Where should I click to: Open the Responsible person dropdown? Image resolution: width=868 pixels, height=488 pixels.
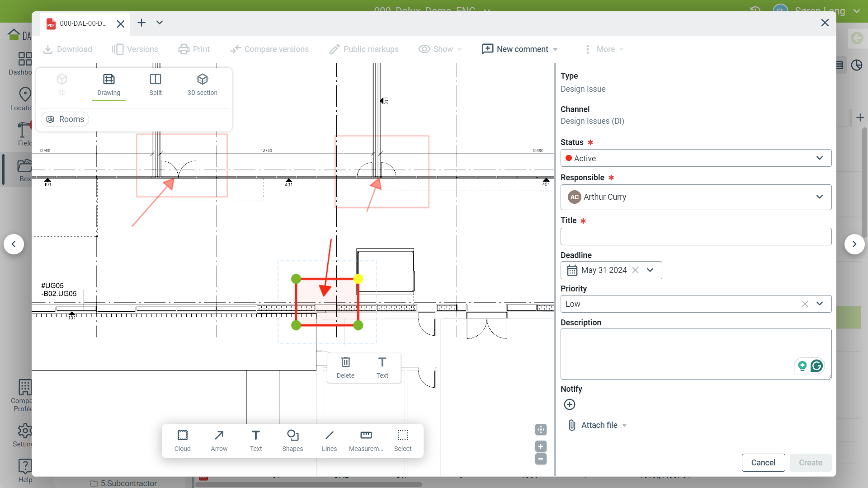[x=696, y=197]
